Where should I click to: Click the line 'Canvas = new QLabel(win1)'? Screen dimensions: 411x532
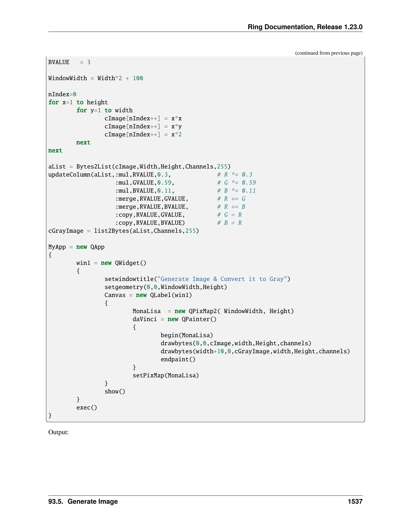(148, 295)
